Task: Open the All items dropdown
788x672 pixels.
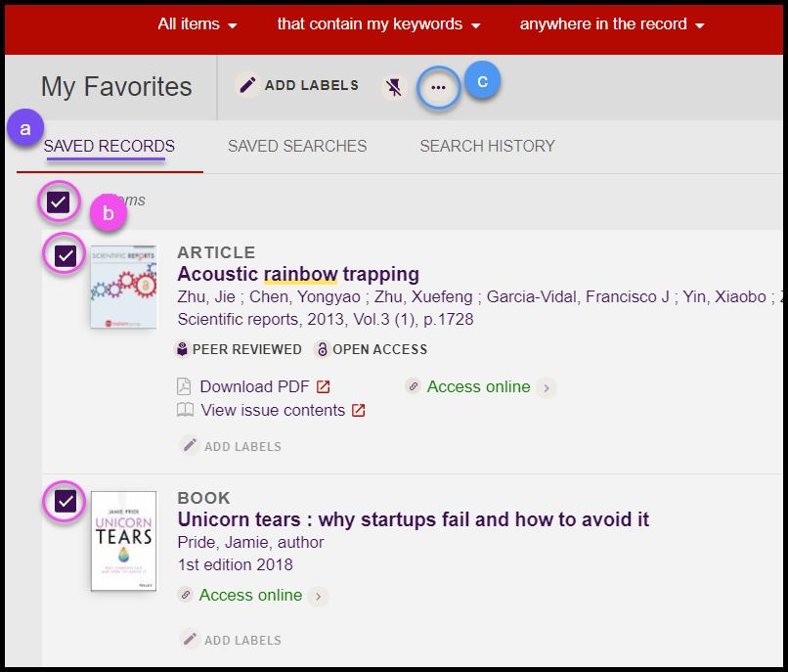Action: point(197,24)
